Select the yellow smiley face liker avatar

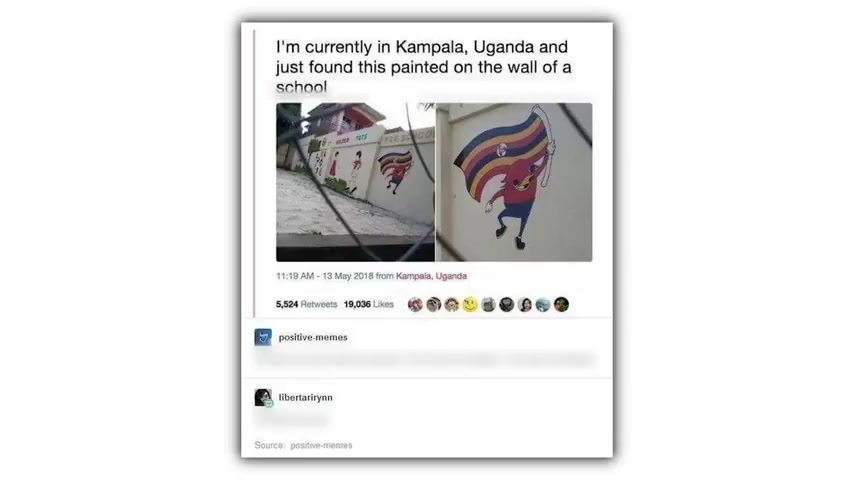click(470, 305)
